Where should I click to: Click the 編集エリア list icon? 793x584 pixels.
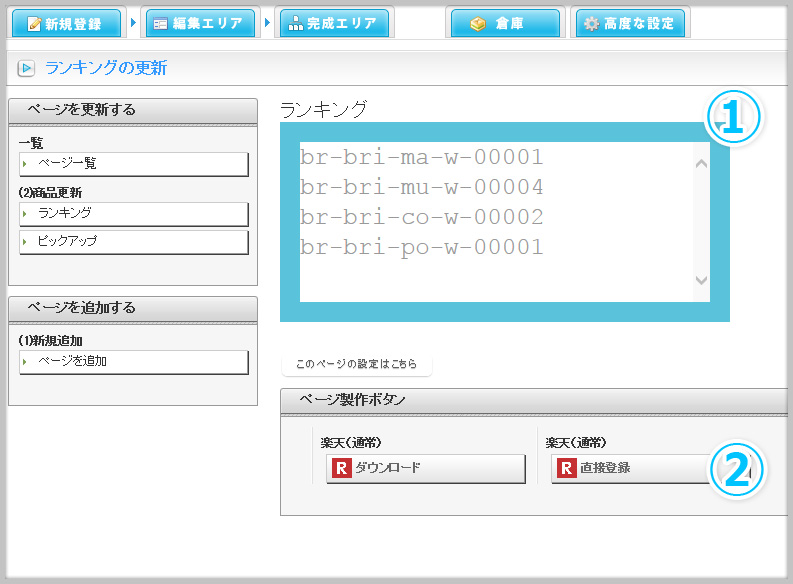point(160,23)
